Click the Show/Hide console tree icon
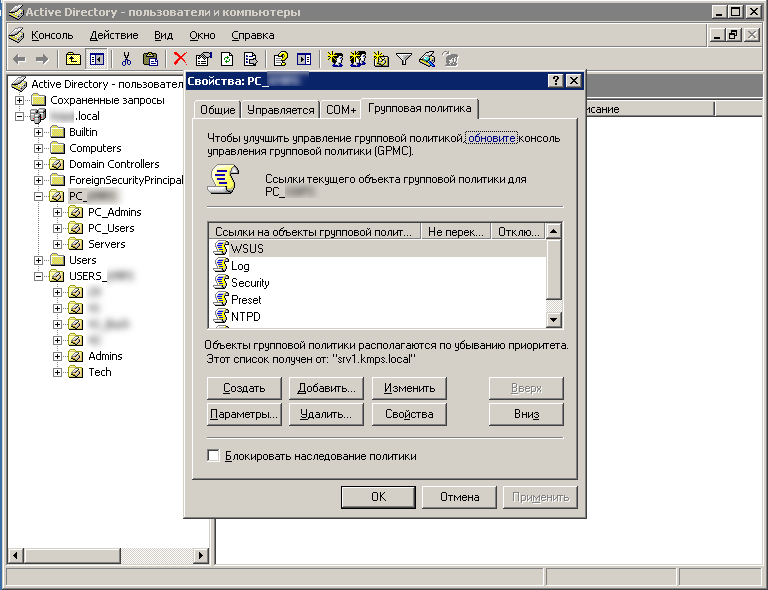768x590 pixels. tap(97, 59)
